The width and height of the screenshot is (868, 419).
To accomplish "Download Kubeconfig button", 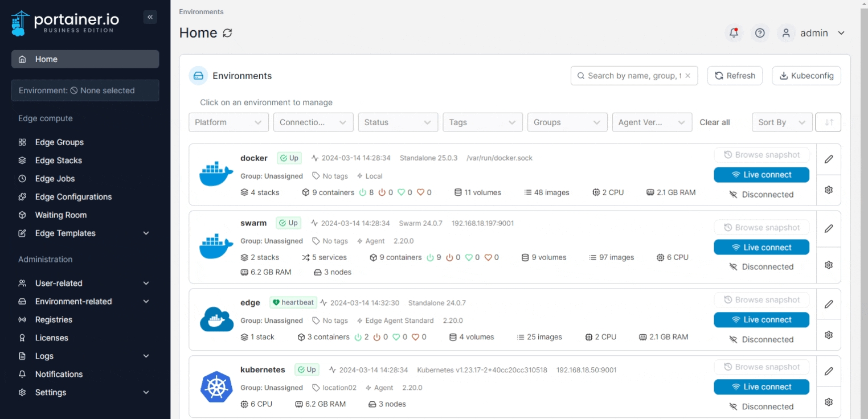I will 806,76.
